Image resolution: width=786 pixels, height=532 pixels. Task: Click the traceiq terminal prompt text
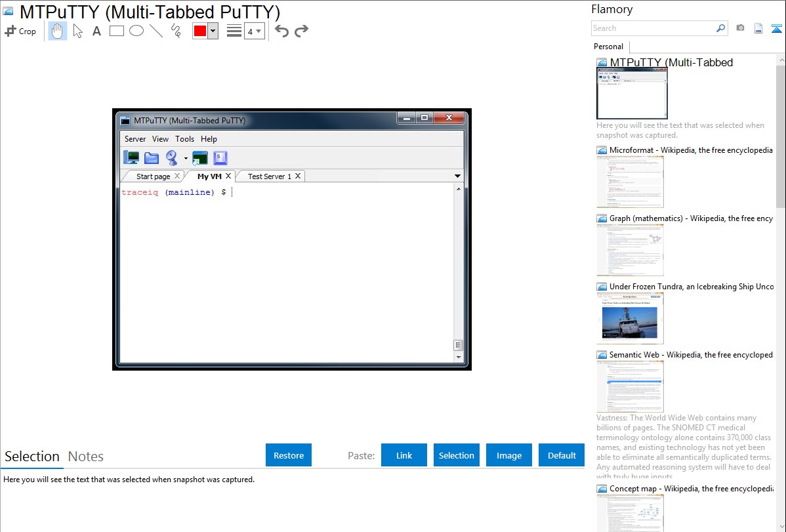(x=140, y=193)
